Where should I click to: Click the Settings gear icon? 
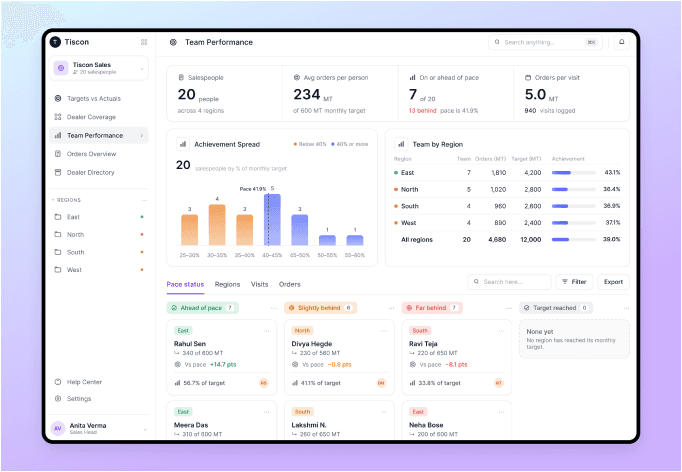(x=58, y=398)
